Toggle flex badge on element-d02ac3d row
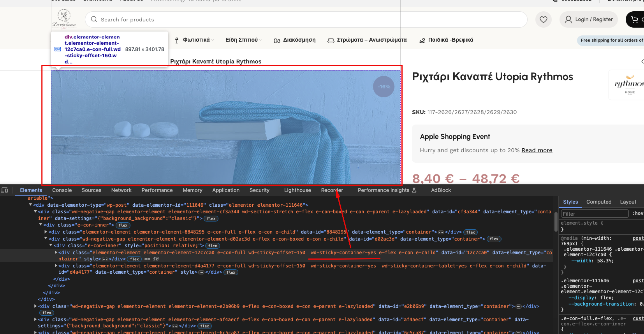The image size is (644, 334). pyautogui.click(x=494, y=239)
